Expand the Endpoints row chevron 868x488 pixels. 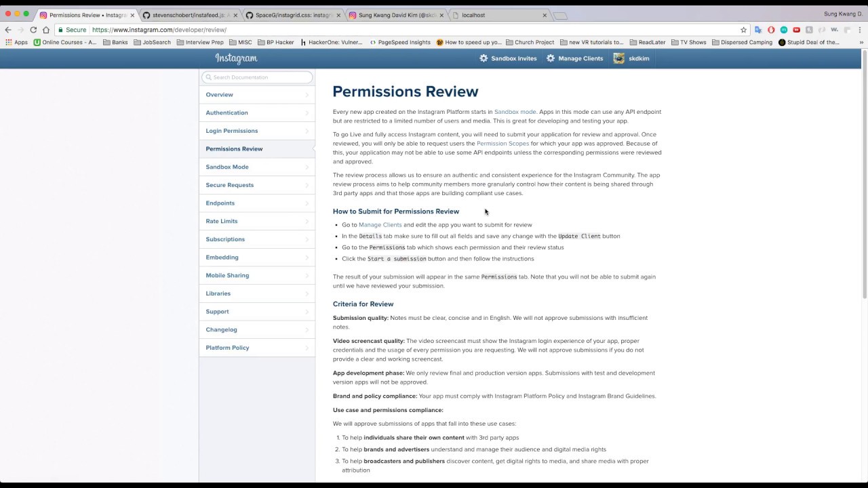pos(307,203)
